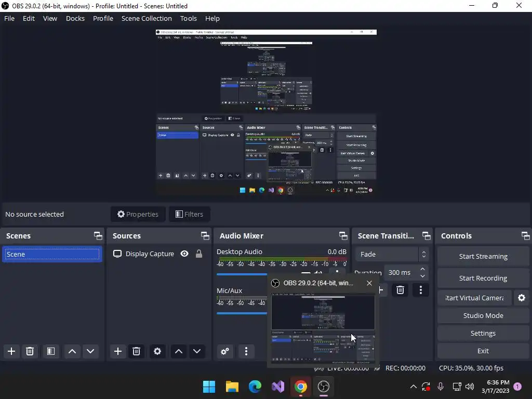Open the Edit menu
This screenshot has height=399, width=532.
point(29,18)
